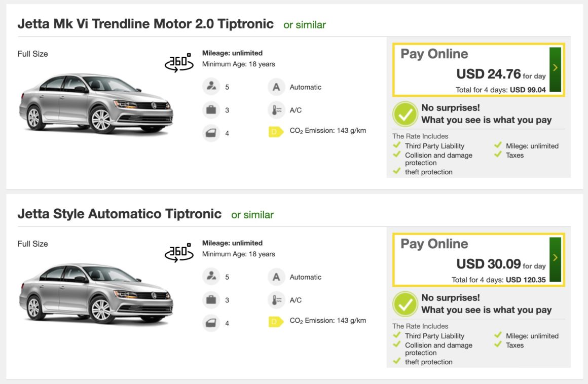The height and width of the screenshot is (384, 588).
Task: Click yellow CO2 emission tag on Jetta Style listing
Action: 276,322
